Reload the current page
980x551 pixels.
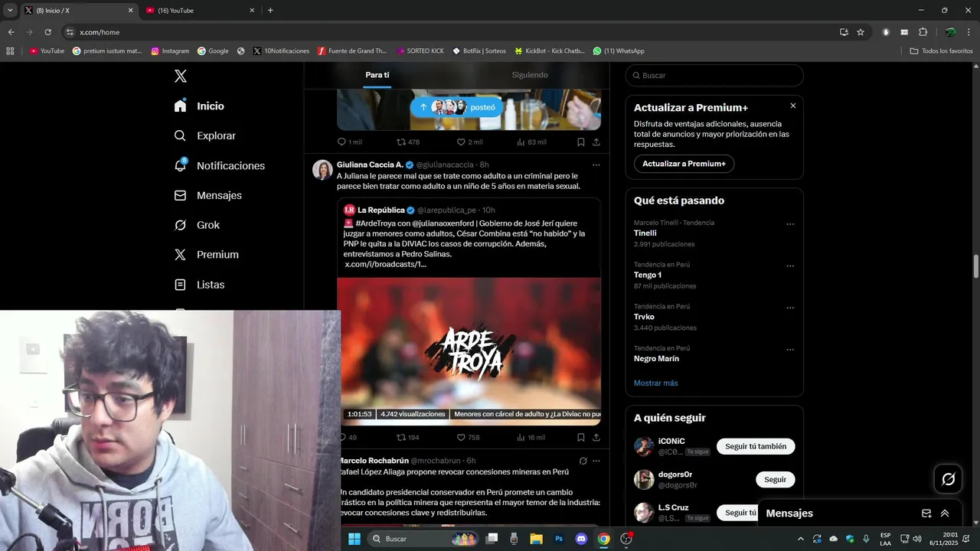[x=47, y=32]
